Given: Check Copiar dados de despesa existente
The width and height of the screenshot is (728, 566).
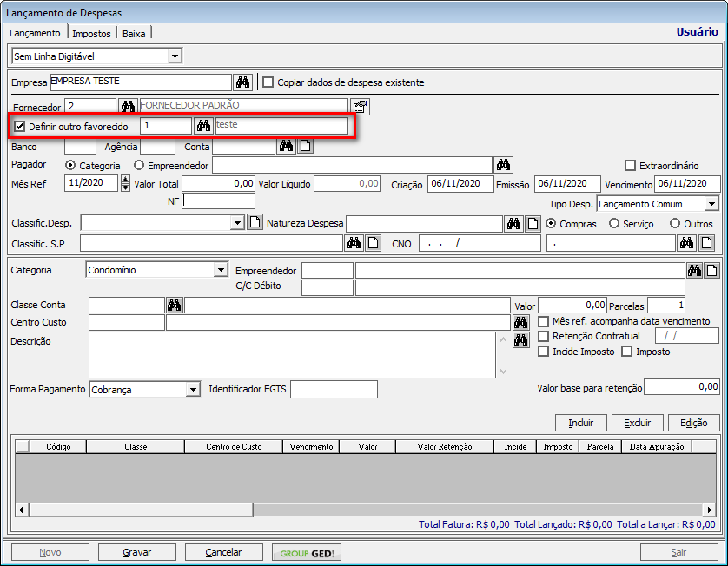Looking at the screenshot, I should point(268,82).
